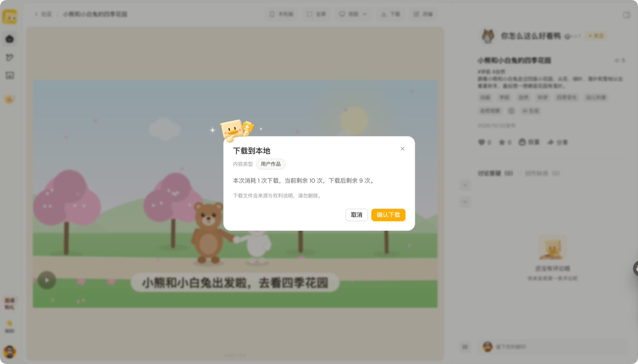Click the fullscreen toolbar button
638x364 pixels.
pos(316,14)
